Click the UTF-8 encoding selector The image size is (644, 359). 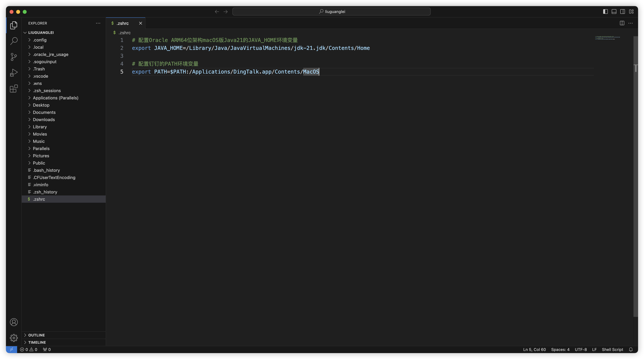click(580, 349)
